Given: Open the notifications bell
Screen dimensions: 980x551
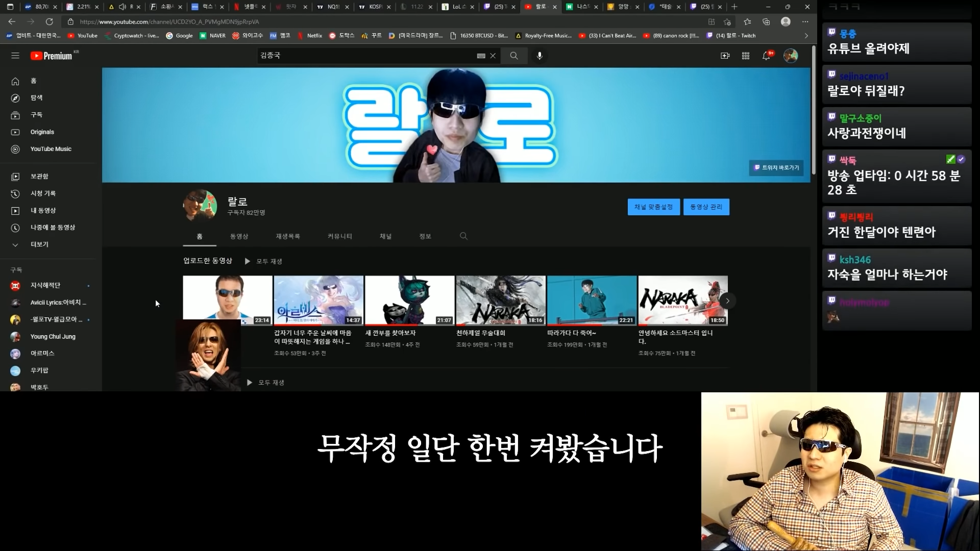Looking at the screenshot, I should coord(767,56).
